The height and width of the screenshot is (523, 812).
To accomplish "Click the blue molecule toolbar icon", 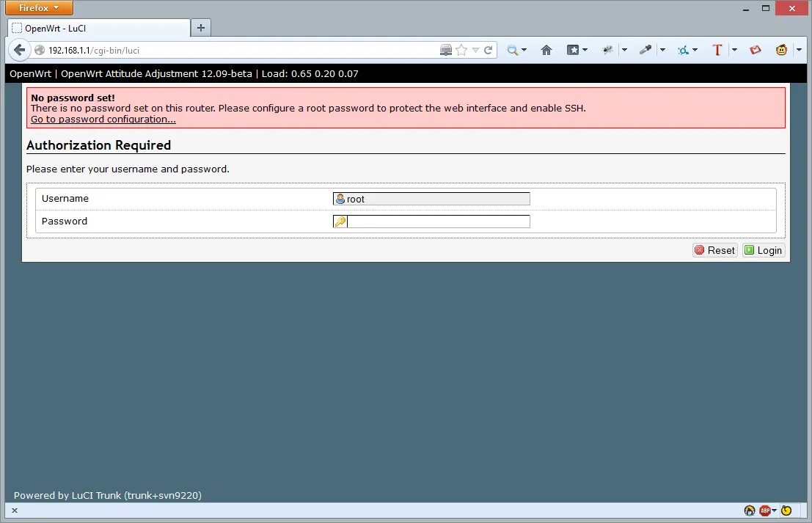I will pos(684,50).
